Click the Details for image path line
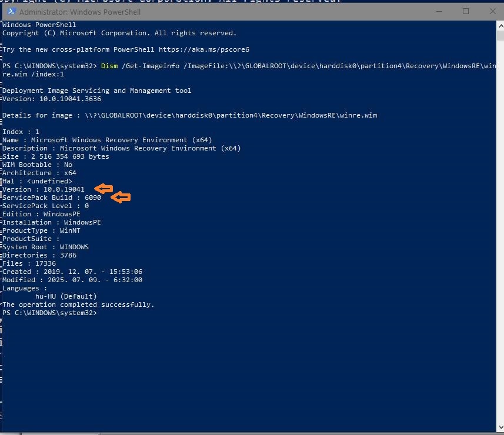Viewport: 504px width, 435px height. 189,115
